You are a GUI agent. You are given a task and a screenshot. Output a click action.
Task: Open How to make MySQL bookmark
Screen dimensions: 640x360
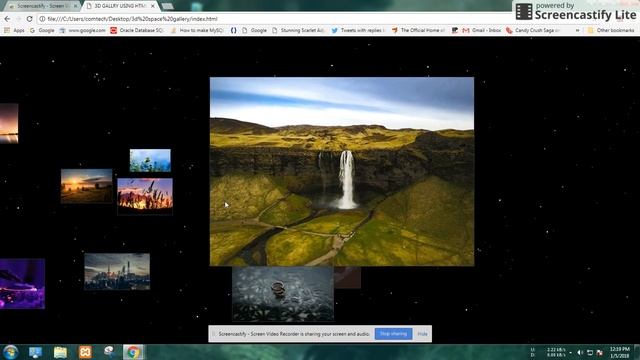pos(197,31)
